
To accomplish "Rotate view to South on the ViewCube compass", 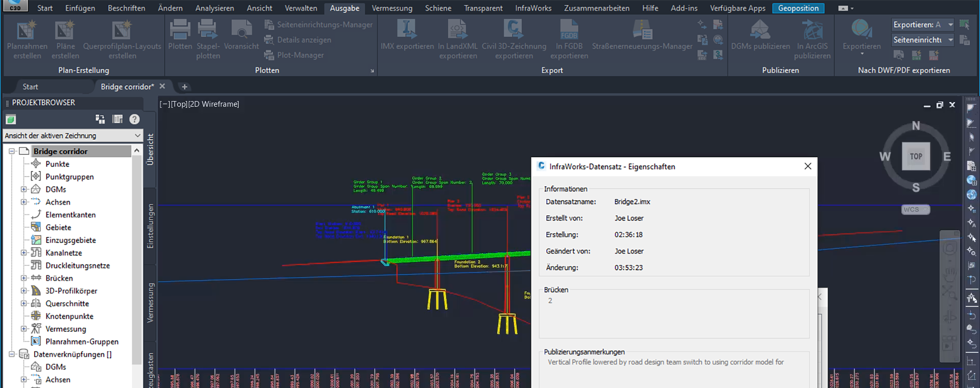I will pos(916,187).
